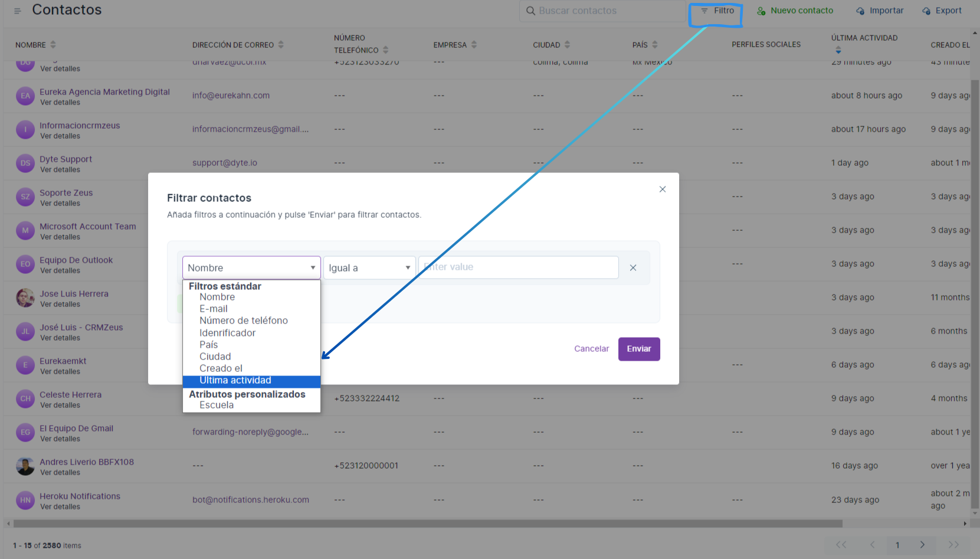Click the horizontal scrollbar below the table
The height and width of the screenshot is (559, 980).
coord(428,524)
